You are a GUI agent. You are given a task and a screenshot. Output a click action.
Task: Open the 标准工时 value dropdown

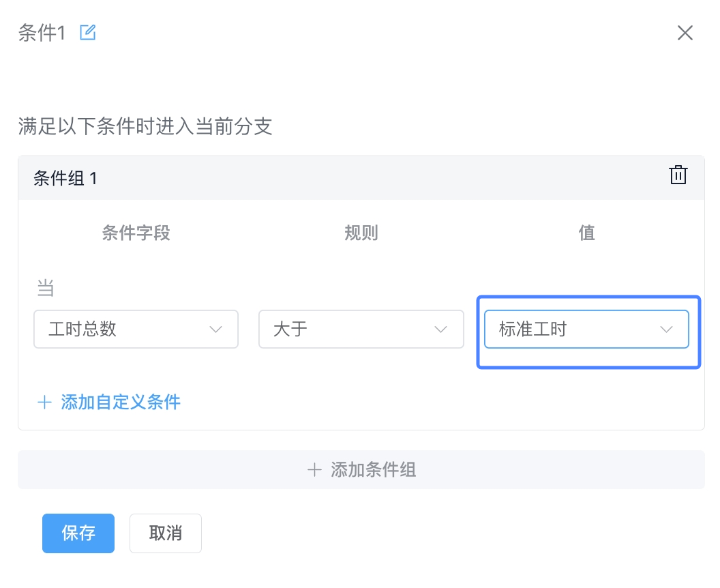click(586, 329)
